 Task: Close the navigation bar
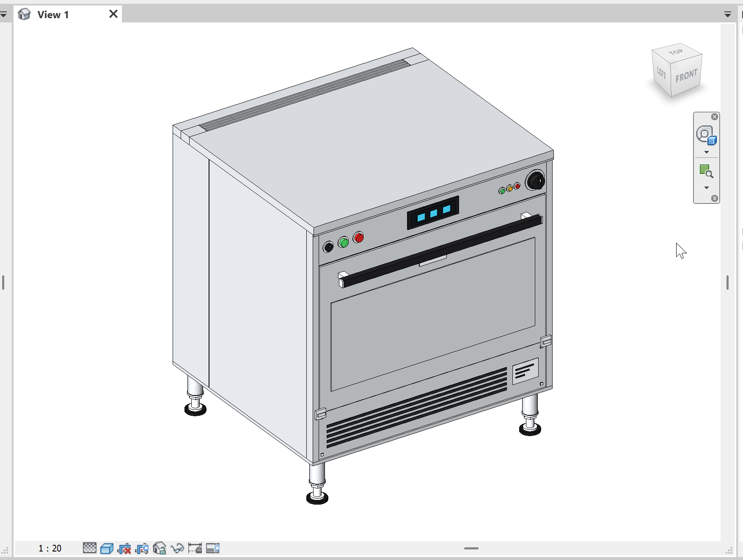point(715,117)
